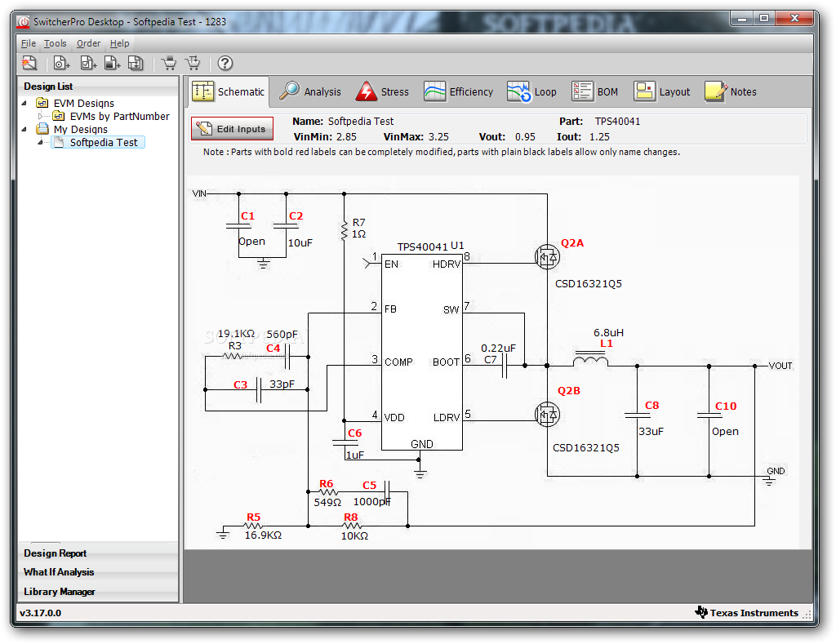Image resolution: width=836 pixels, height=644 pixels.
Task: Toggle the Softpedia Test node expander
Action: click(x=40, y=142)
